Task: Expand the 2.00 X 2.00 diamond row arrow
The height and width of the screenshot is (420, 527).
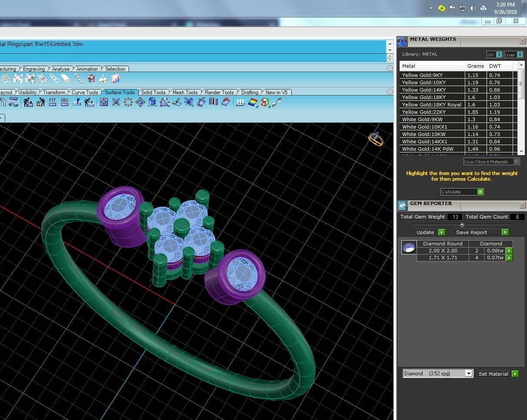Action: coord(509,251)
